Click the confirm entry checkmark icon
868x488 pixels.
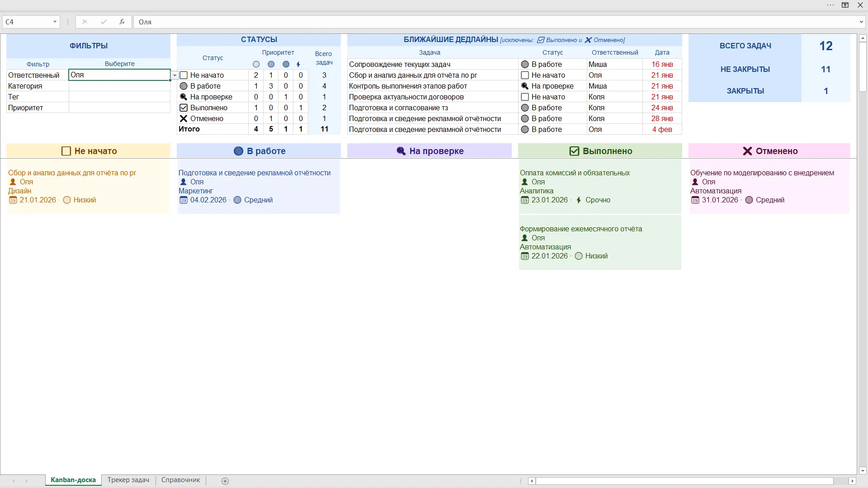[104, 22]
